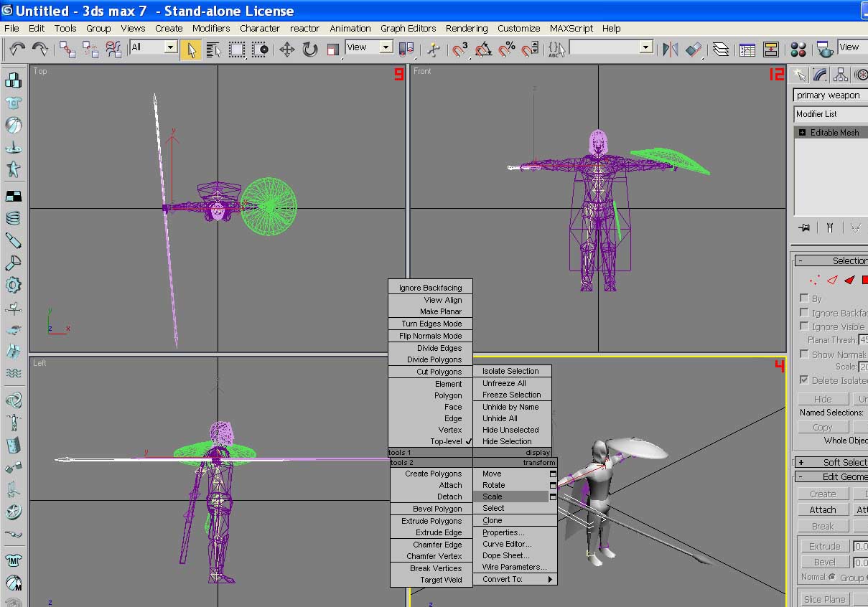The width and height of the screenshot is (868, 607).
Task: Open the Material Editor spheres icon
Action: pos(798,49)
